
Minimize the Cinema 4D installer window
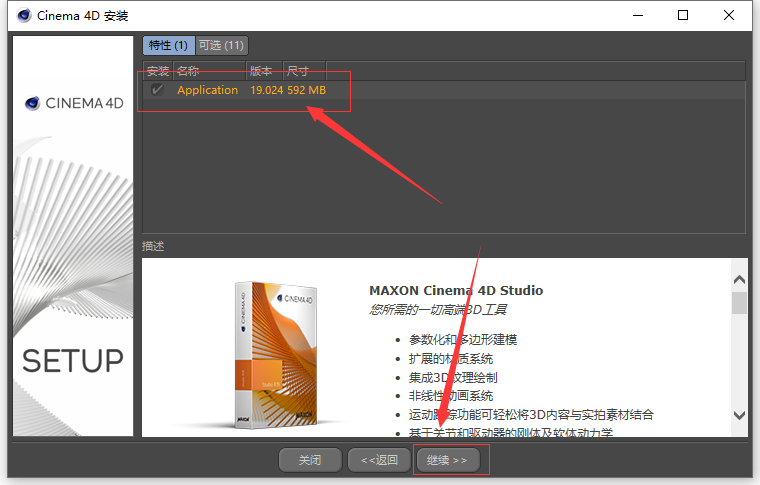point(638,16)
